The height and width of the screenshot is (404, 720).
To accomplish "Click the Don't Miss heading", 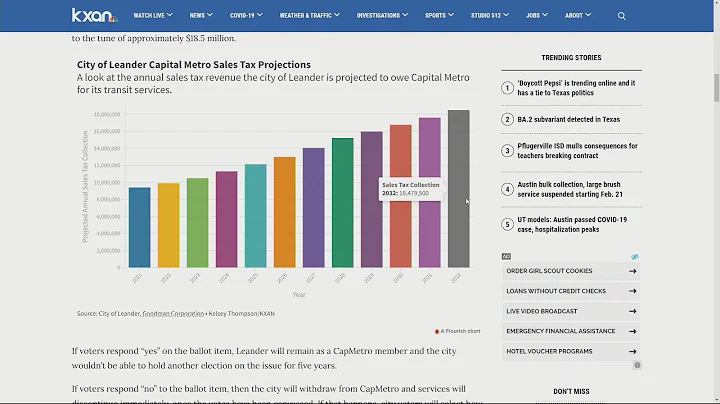I will tap(571, 392).
